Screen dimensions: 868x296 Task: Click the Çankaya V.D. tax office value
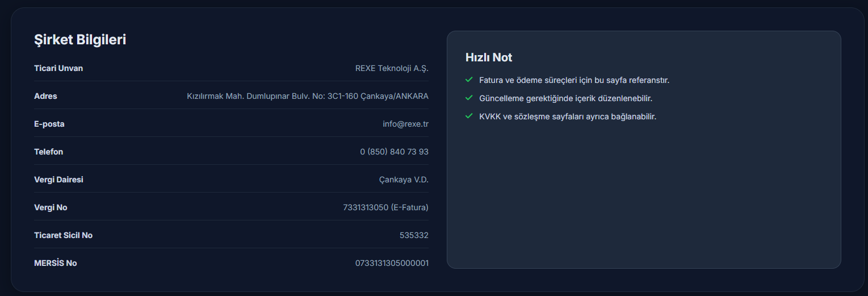(x=404, y=180)
